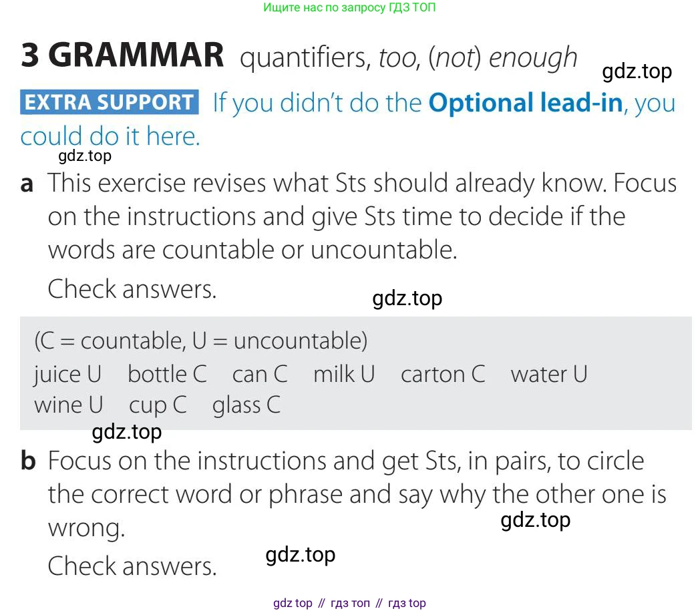This screenshot has height=613, width=700.
Task: Select the "bottle C" answer entry
Action: pos(167,374)
